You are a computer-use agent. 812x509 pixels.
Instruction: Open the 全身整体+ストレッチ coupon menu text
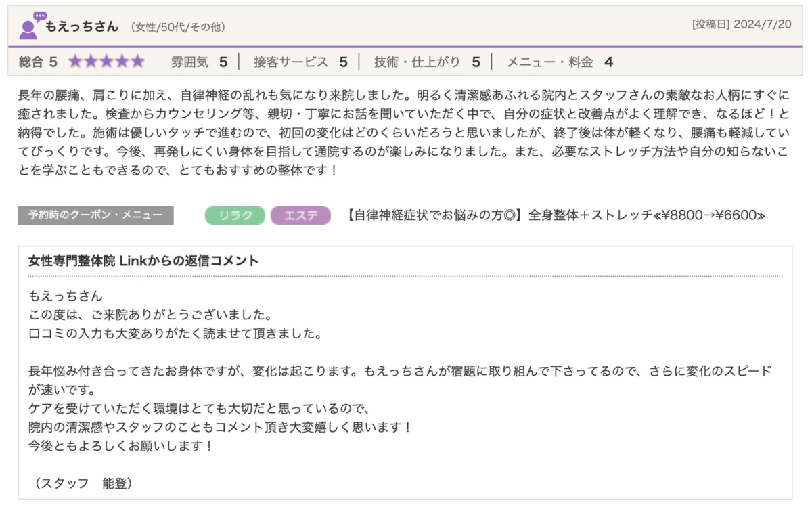click(x=555, y=215)
